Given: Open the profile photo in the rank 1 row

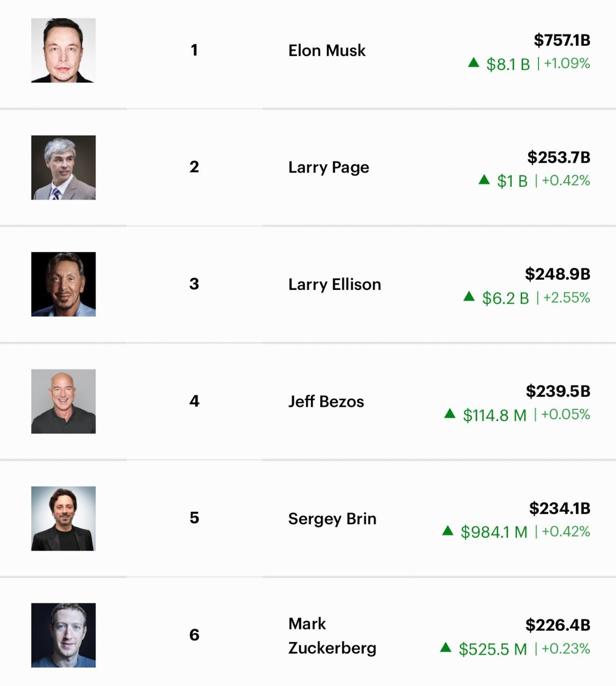Looking at the screenshot, I should [x=64, y=50].
